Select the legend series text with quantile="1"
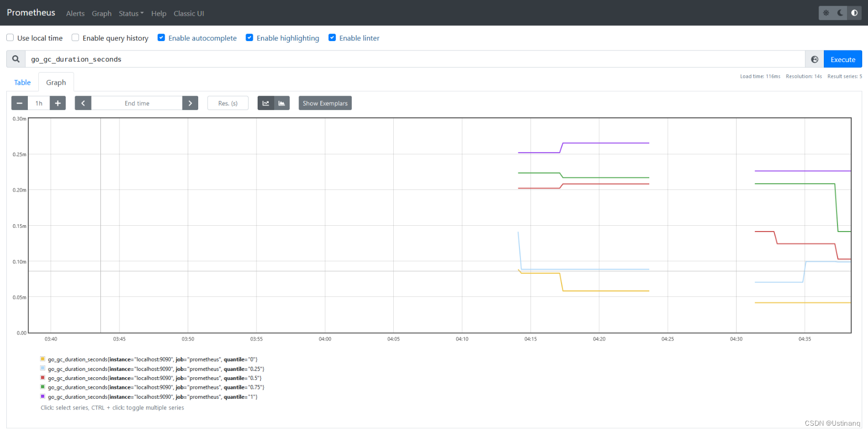Viewport: 868px width, 432px height. pyautogui.click(x=152, y=397)
